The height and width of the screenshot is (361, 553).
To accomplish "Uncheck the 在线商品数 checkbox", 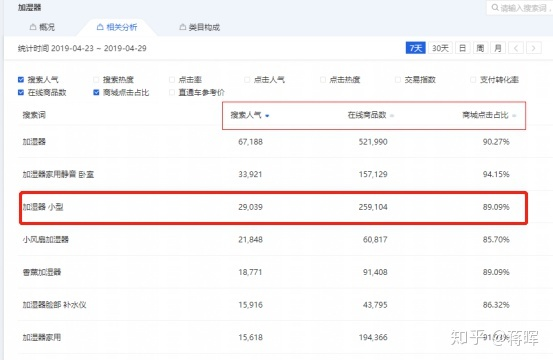I will click(21, 92).
